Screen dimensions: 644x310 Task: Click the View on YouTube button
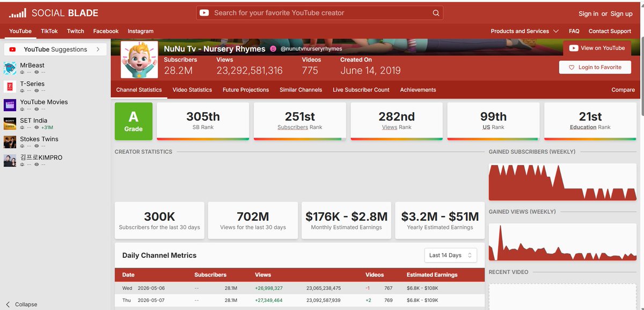point(597,48)
